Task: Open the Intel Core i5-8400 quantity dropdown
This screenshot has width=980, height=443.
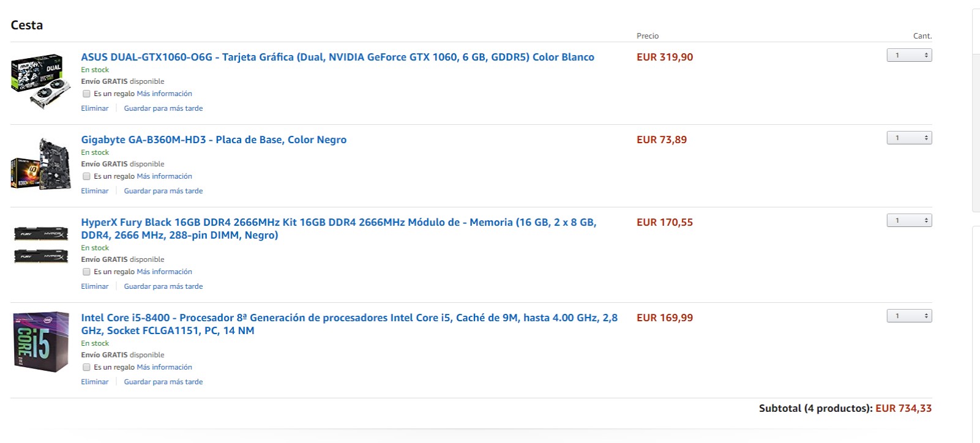Action: 909,316
